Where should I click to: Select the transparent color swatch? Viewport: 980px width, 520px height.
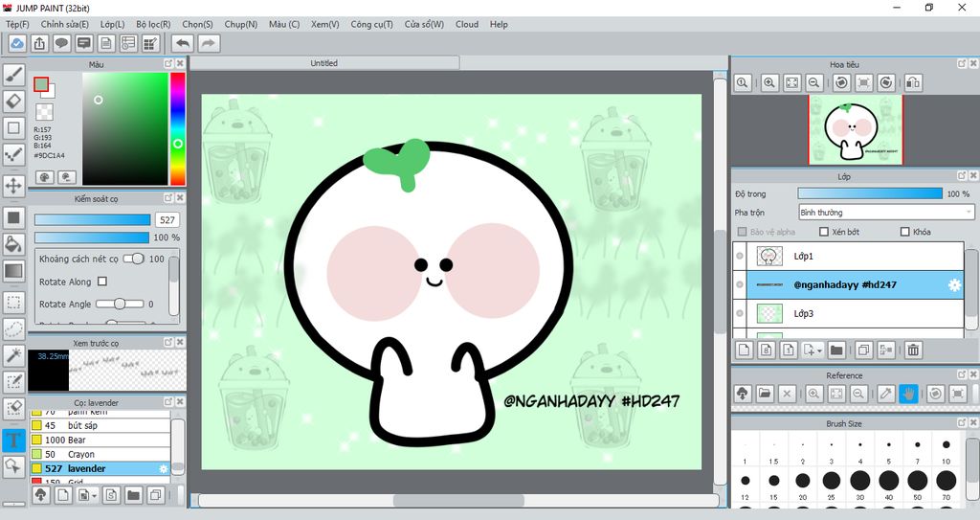pyautogui.click(x=44, y=112)
